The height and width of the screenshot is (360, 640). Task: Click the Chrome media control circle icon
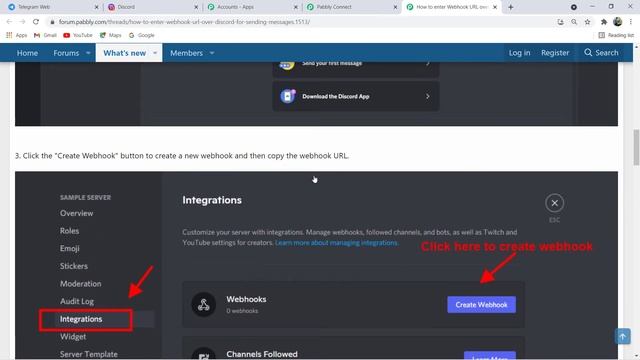point(573,7)
